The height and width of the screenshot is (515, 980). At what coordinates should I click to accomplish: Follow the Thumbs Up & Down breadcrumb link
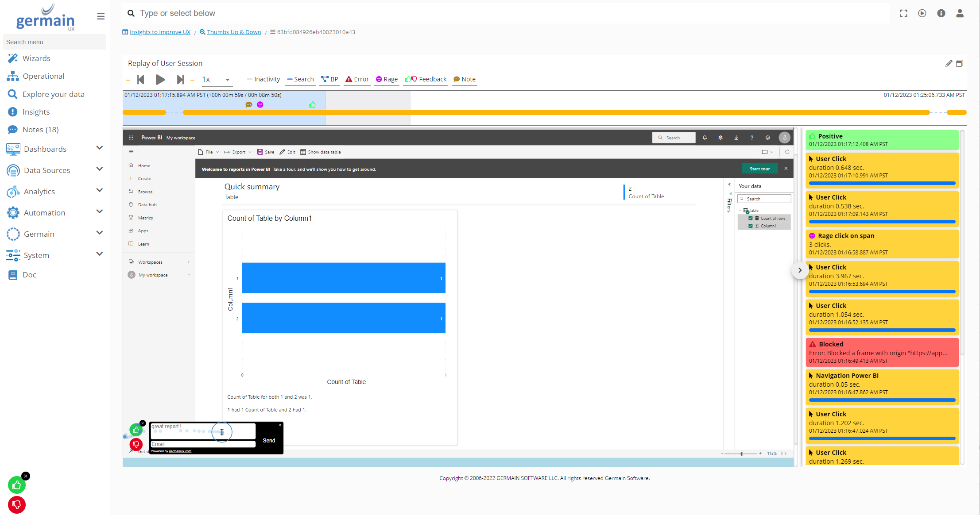tap(234, 32)
